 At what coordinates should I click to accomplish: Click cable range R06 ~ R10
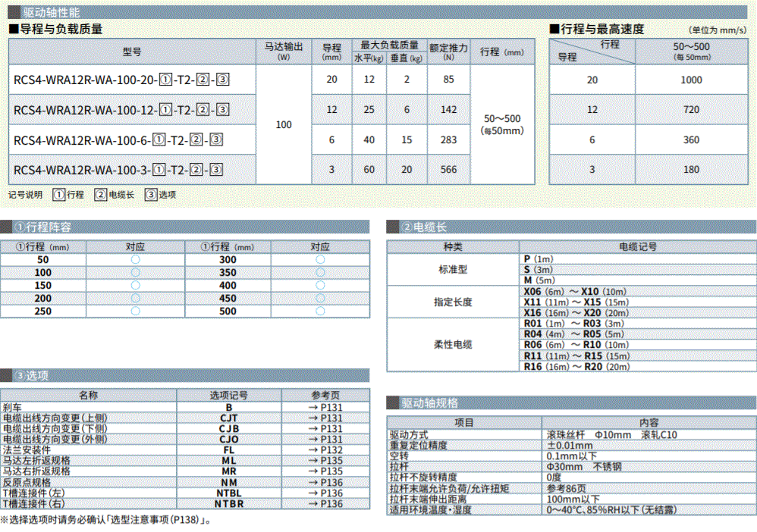click(x=576, y=344)
